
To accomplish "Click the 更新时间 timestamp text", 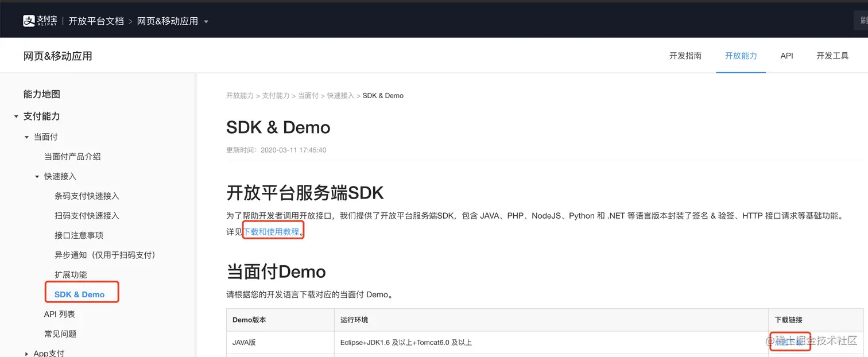I will (276, 150).
